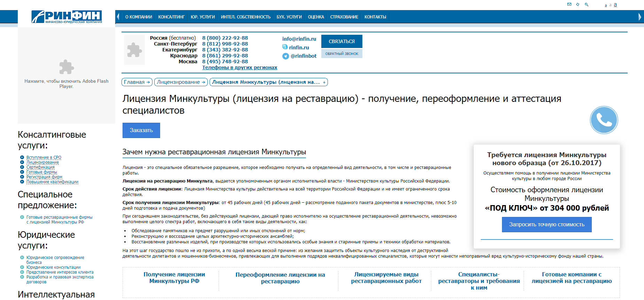The image size is (644, 300).
Task: Click the sitemap icon in top bar
Action: 578,4
